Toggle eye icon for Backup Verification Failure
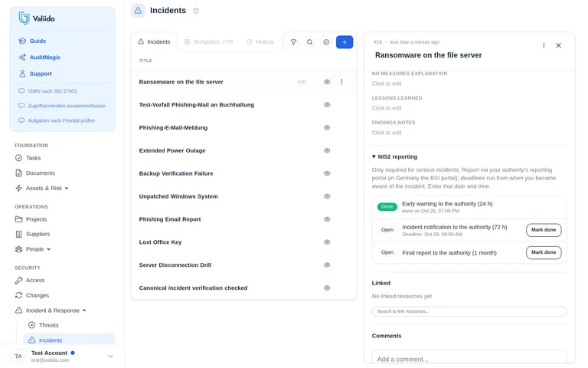Image resolution: width=588 pixels, height=368 pixels. [x=327, y=173]
